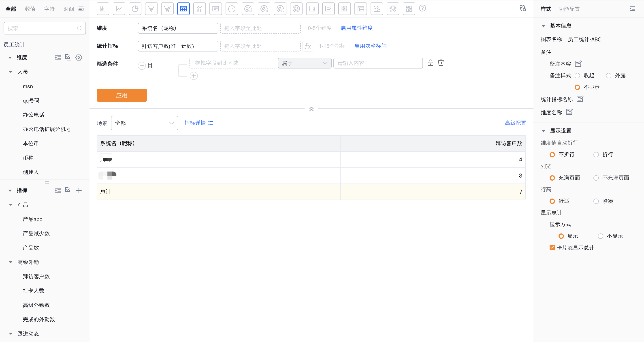The image size is (644, 342).
Task: Choose 紧凑 row height option
Action: tap(596, 201)
